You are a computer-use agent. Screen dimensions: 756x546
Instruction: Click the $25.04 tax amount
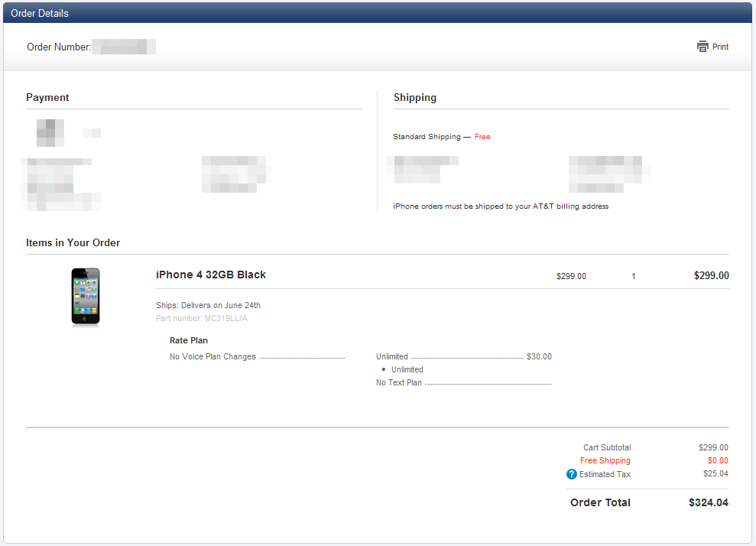[715, 473]
